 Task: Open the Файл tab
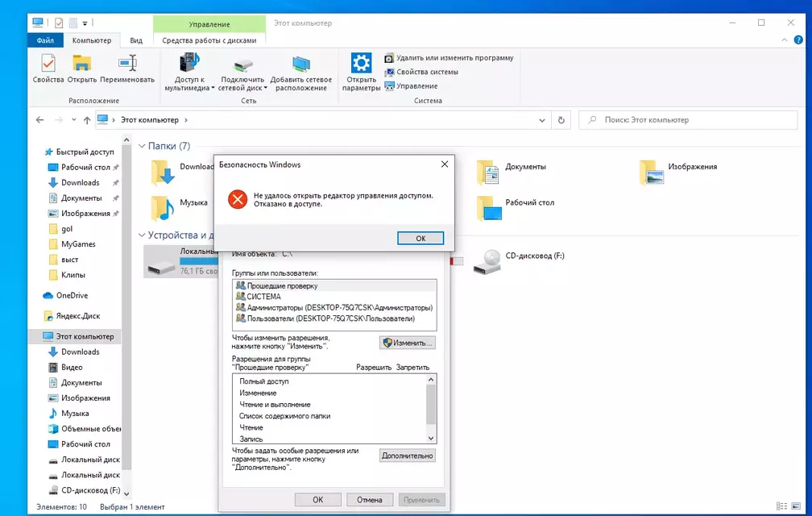tap(45, 40)
